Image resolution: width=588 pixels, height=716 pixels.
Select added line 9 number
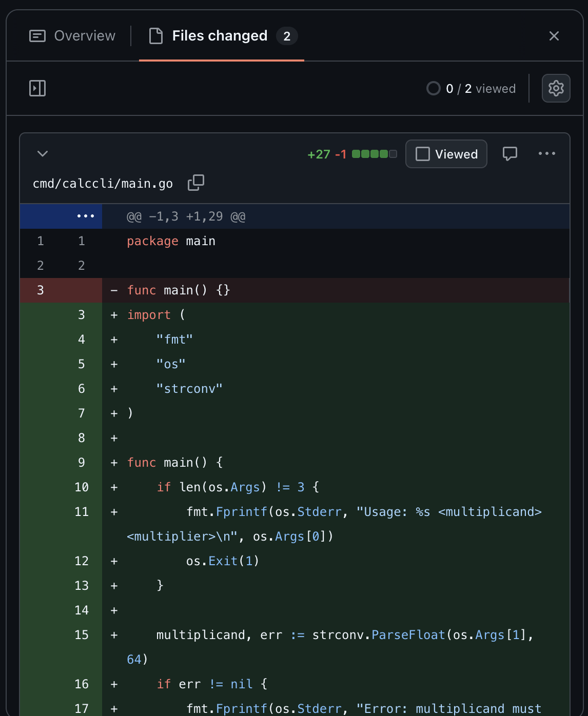click(x=81, y=463)
